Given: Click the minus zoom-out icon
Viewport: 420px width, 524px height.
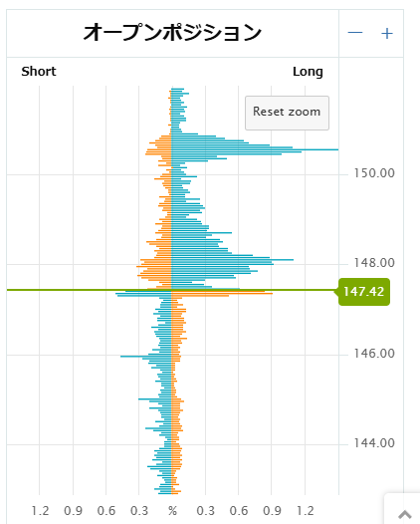Looking at the screenshot, I should 355,33.
